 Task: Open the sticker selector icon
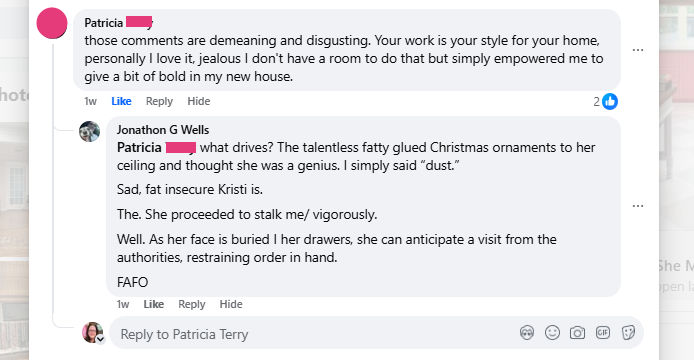(628, 333)
